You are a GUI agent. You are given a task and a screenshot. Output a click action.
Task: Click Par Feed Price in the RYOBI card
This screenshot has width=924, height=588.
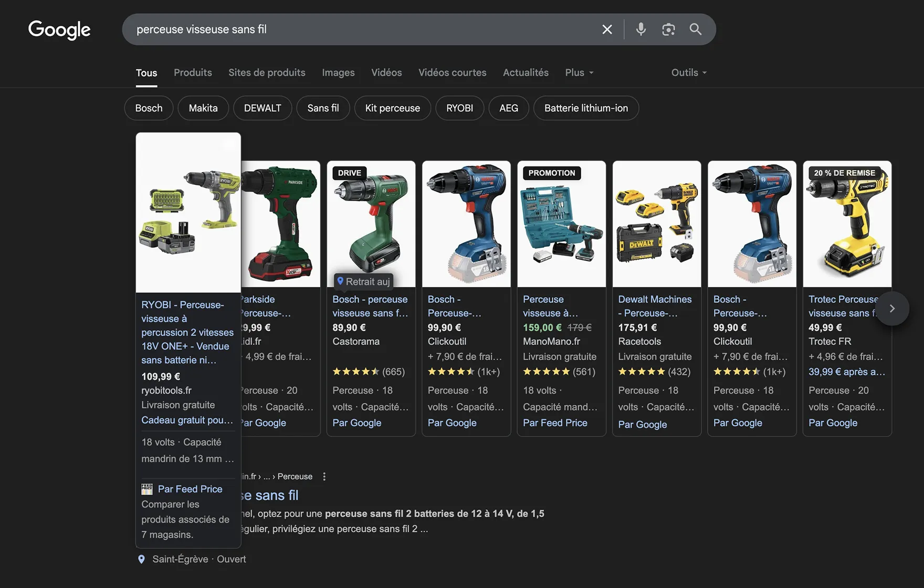[190, 489]
